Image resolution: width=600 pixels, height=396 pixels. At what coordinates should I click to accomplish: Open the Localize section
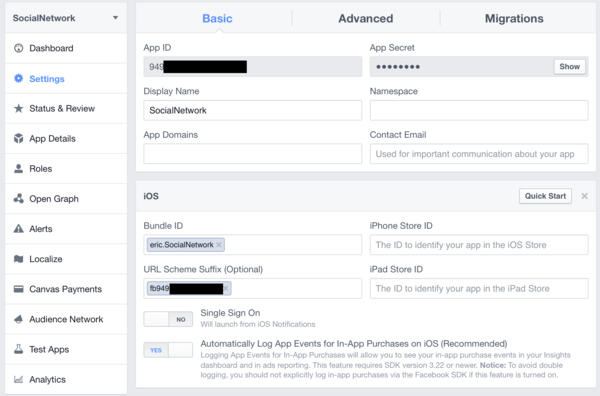coord(66,259)
